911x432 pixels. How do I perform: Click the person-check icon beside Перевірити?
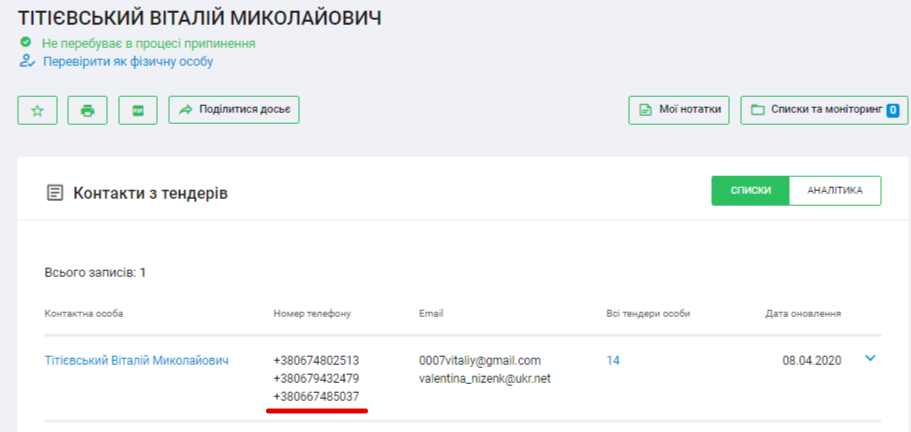click(x=27, y=61)
